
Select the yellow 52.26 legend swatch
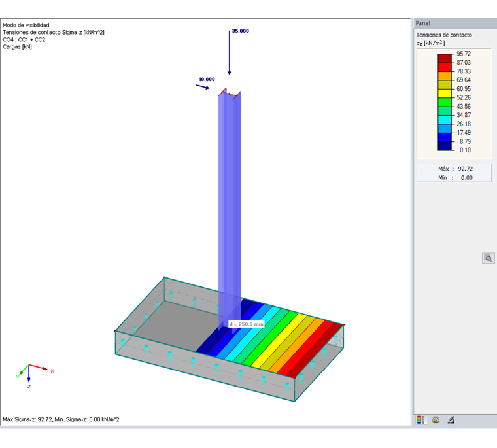(x=445, y=94)
